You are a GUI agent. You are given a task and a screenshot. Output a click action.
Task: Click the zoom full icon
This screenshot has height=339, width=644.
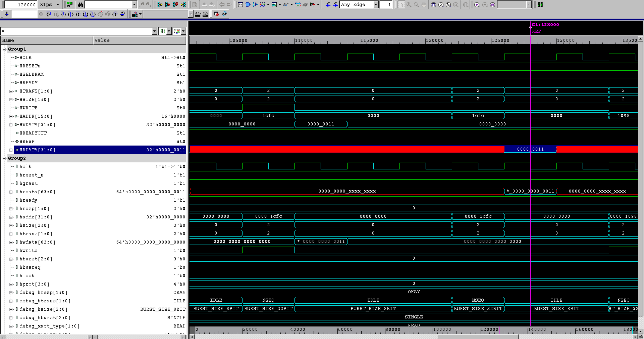tap(434, 4)
